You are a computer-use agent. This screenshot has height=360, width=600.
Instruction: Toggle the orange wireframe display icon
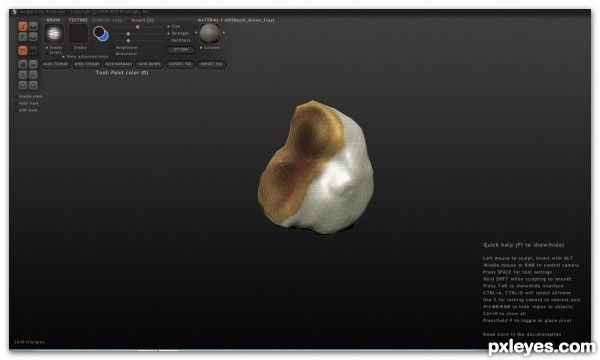click(23, 50)
